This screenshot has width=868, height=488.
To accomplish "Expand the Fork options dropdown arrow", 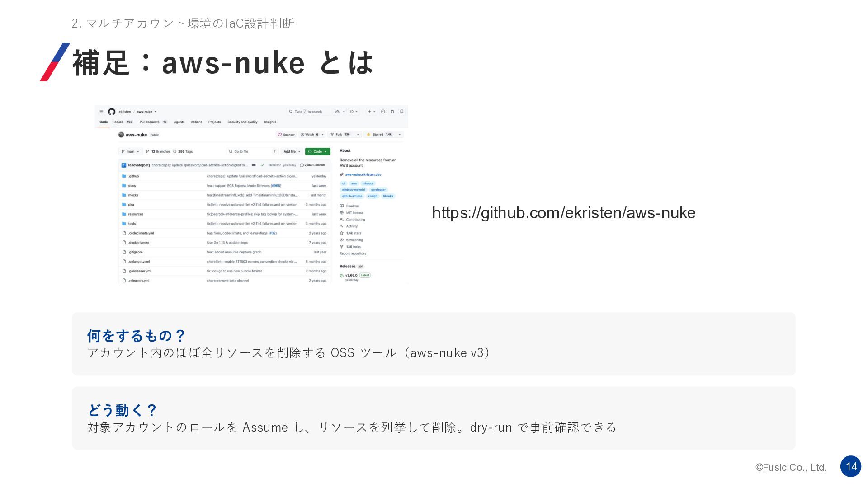I will (358, 135).
